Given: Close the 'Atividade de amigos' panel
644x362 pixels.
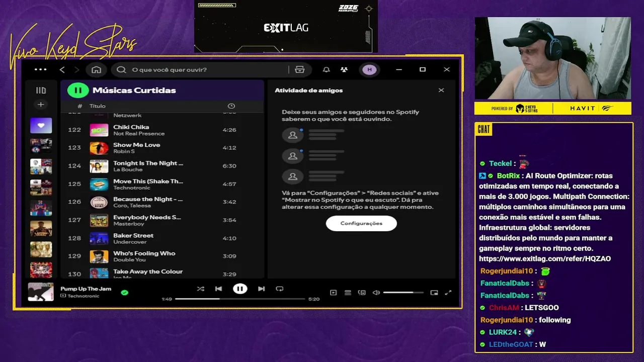Looking at the screenshot, I should (441, 90).
